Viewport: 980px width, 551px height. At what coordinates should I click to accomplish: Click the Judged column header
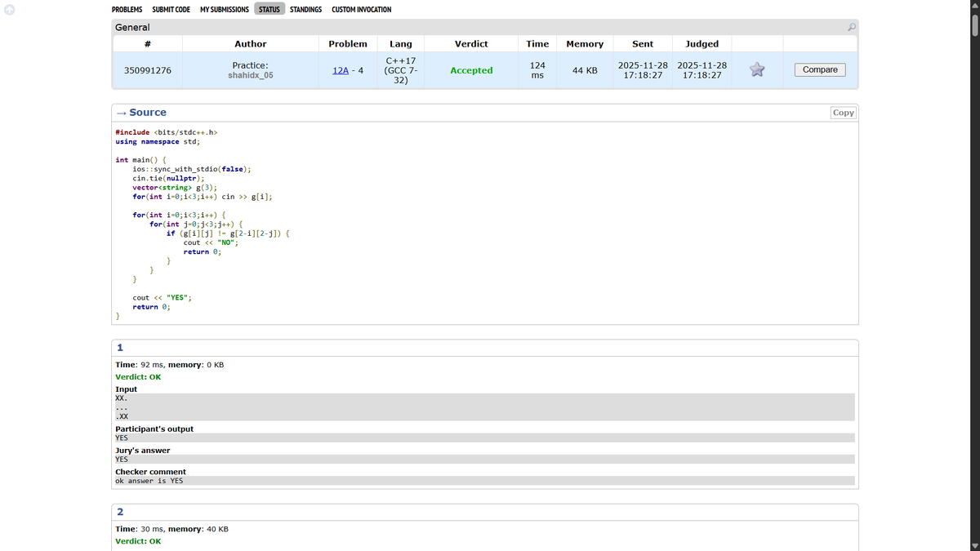click(702, 43)
